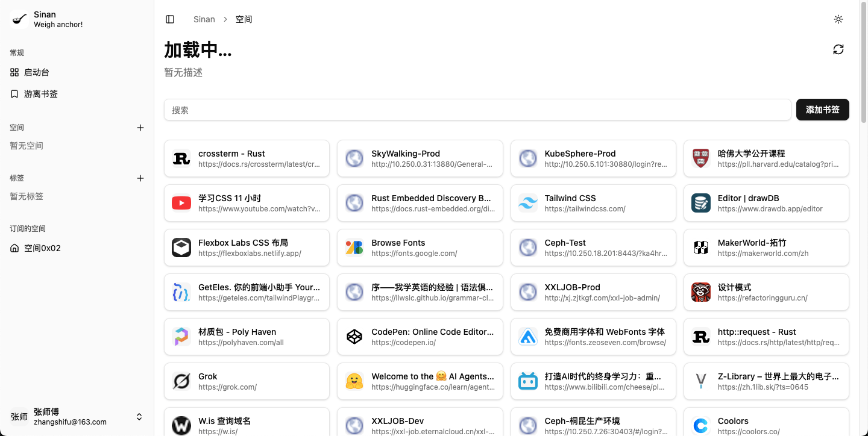Open the XXLJOB-Prod bookmark
Screen dimensions: 868x436
pos(593,292)
